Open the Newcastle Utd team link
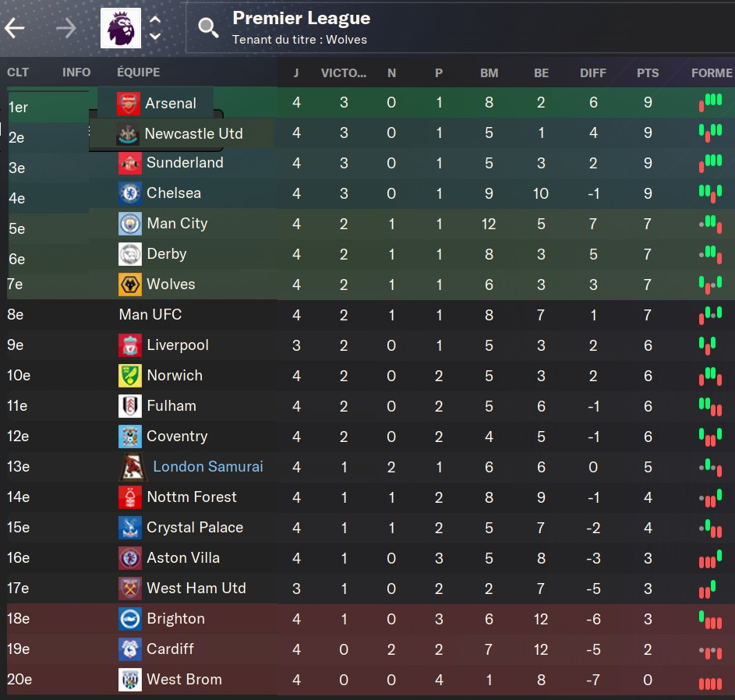Viewport: 735px width, 700px height. click(x=193, y=133)
